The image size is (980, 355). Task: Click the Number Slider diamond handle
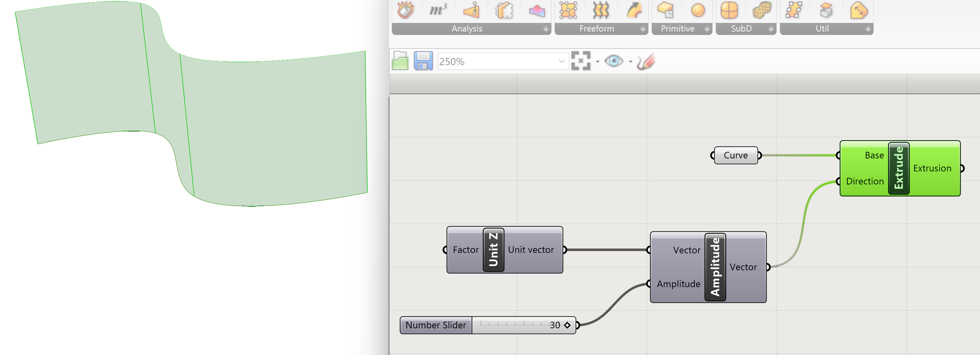click(567, 325)
